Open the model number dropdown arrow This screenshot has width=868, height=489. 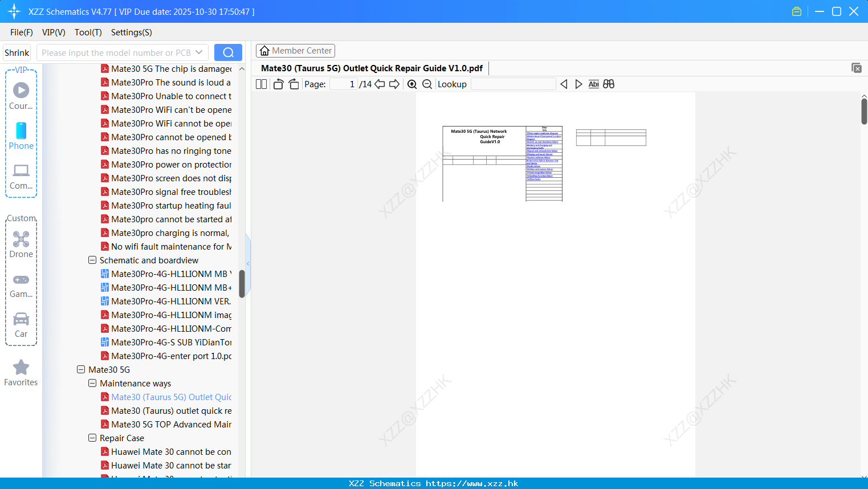point(199,52)
